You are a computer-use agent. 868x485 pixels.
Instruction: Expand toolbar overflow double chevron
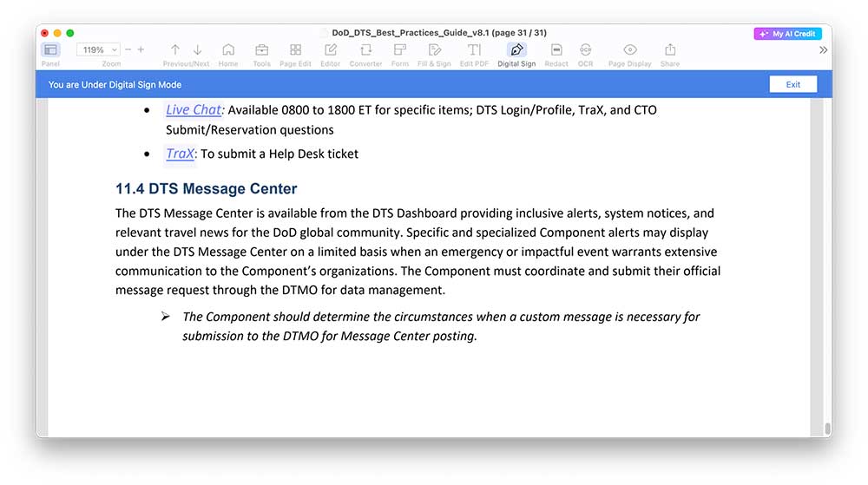pyautogui.click(x=823, y=49)
